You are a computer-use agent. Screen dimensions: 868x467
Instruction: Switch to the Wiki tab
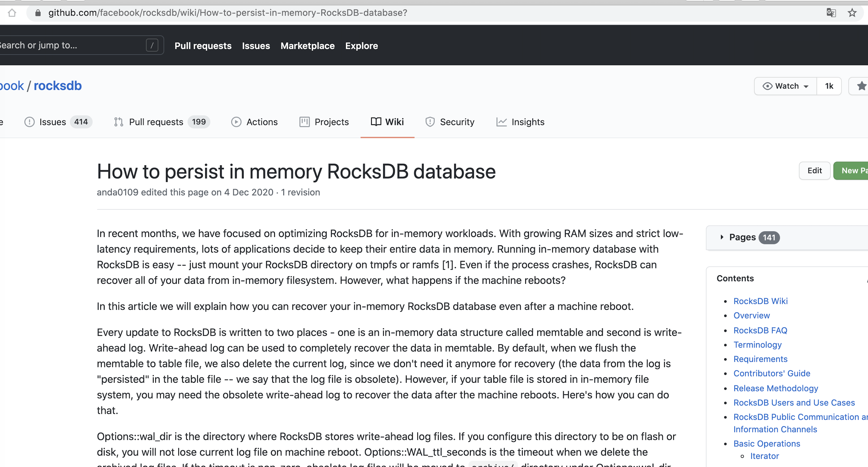coord(387,122)
